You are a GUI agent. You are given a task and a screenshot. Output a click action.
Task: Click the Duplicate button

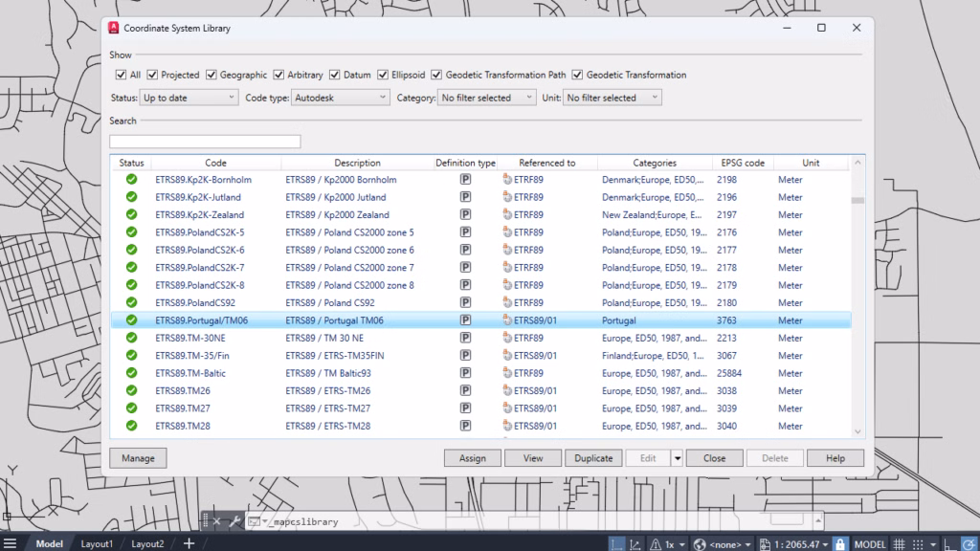[x=593, y=458]
